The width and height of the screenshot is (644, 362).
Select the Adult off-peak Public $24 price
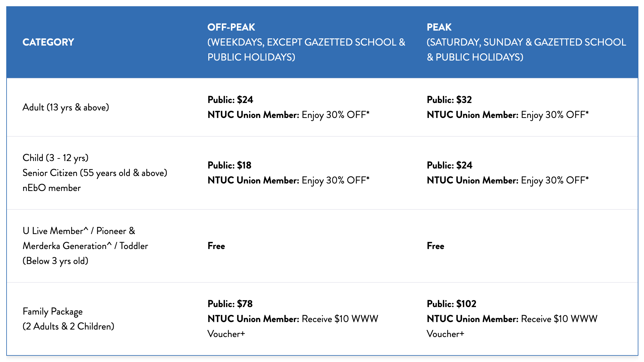tap(230, 100)
